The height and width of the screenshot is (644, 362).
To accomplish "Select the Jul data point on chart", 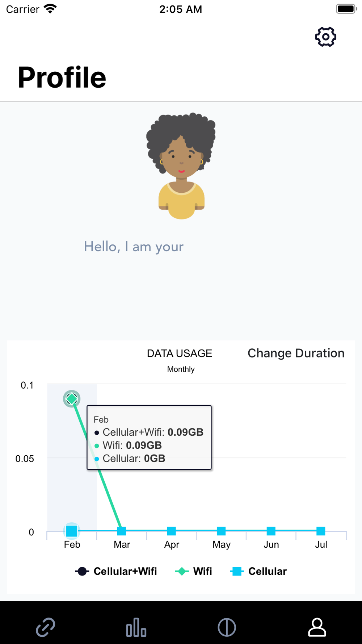I will tap(321, 531).
